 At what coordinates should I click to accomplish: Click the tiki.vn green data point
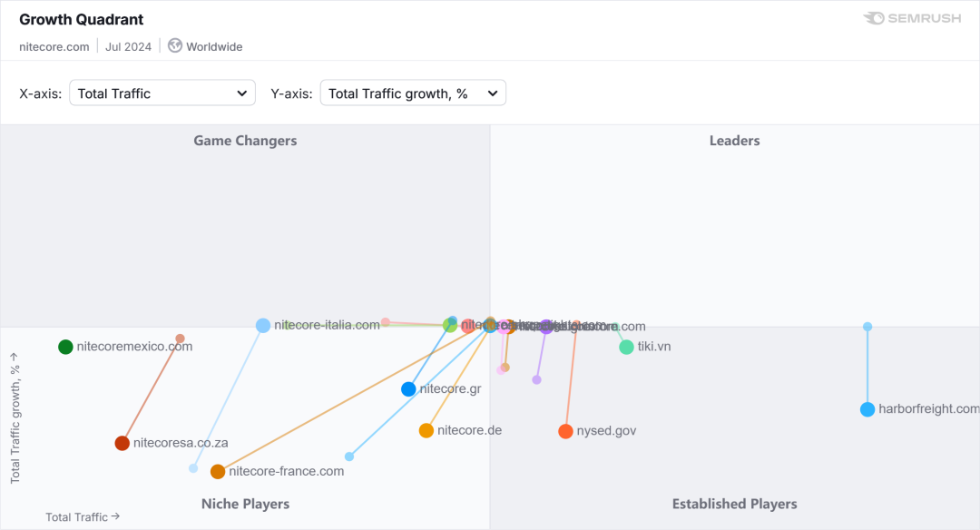(x=626, y=347)
